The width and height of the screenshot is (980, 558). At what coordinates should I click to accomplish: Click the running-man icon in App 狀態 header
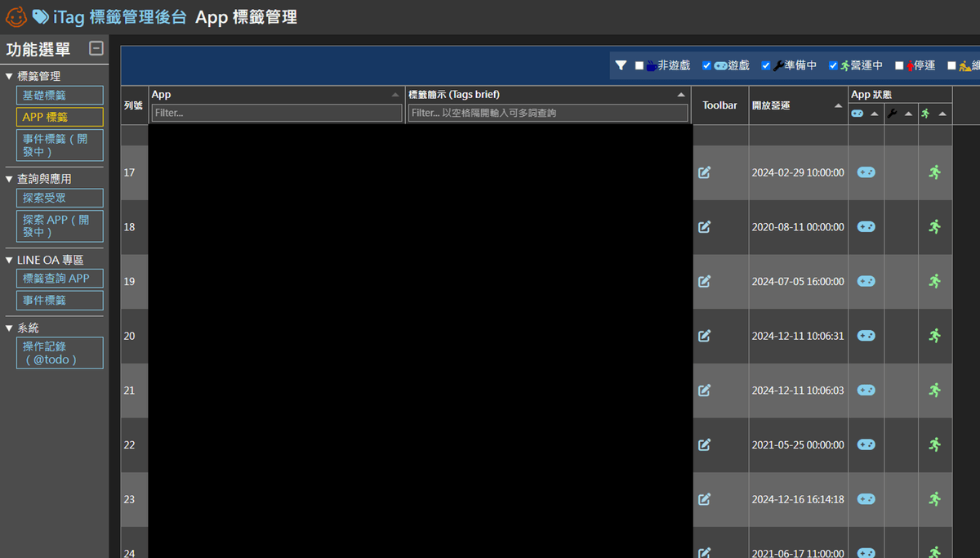(926, 114)
